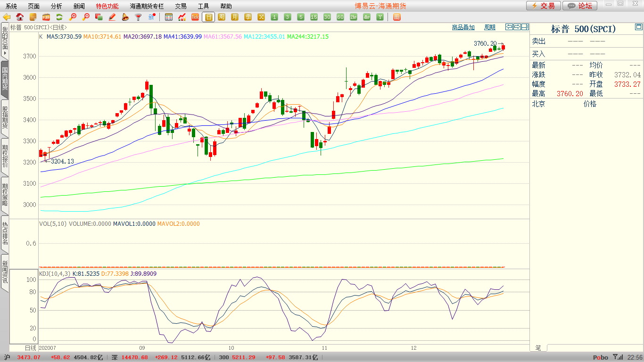Click the orange X period icon

coord(261,17)
